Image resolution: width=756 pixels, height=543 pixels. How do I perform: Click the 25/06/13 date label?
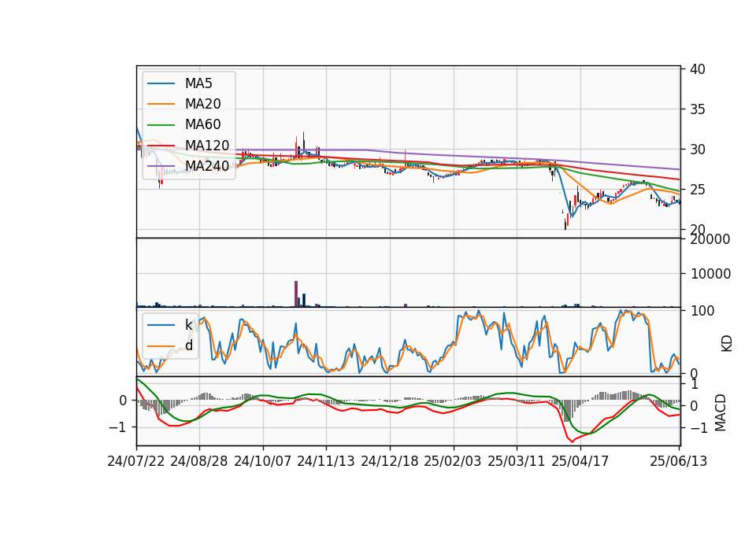tap(678, 461)
